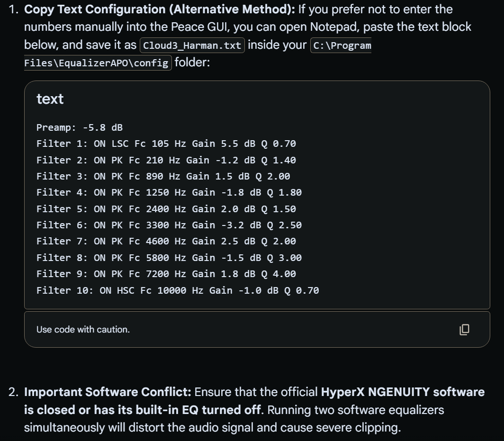Select the Filter 5 PK 2400 Hz line
The image size is (504, 441).
point(166,209)
